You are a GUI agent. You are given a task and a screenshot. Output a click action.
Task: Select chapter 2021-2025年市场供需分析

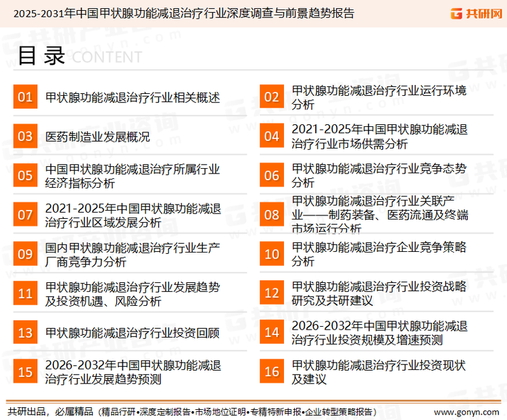coord(380,136)
